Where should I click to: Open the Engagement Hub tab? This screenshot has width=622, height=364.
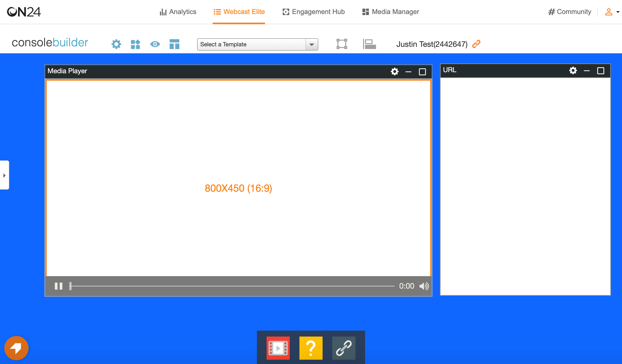point(314,12)
